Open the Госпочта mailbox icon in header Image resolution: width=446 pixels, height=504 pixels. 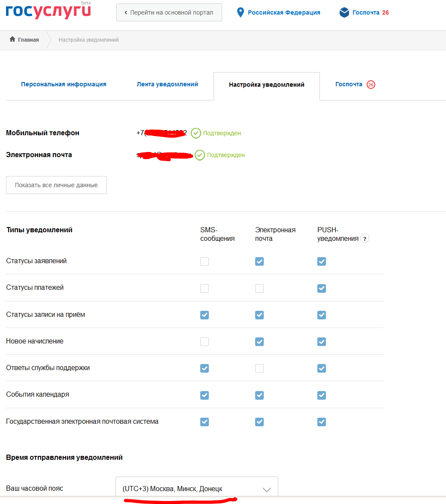[344, 12]
